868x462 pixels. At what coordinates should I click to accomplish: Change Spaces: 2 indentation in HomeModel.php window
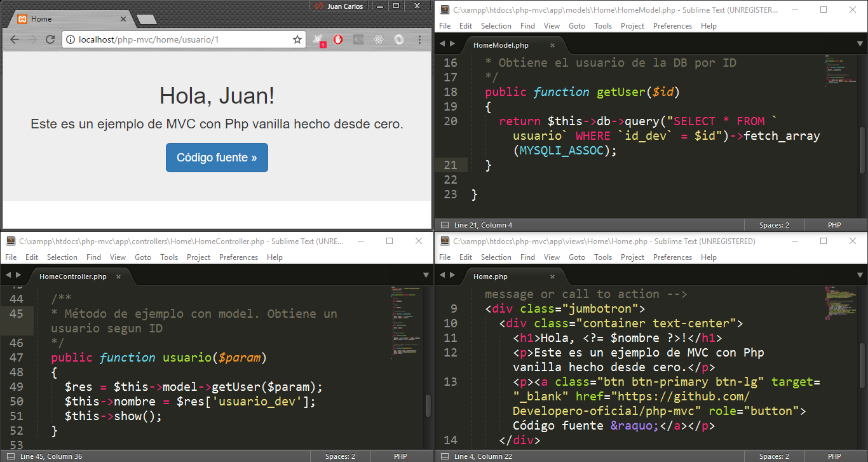[774, 225]
